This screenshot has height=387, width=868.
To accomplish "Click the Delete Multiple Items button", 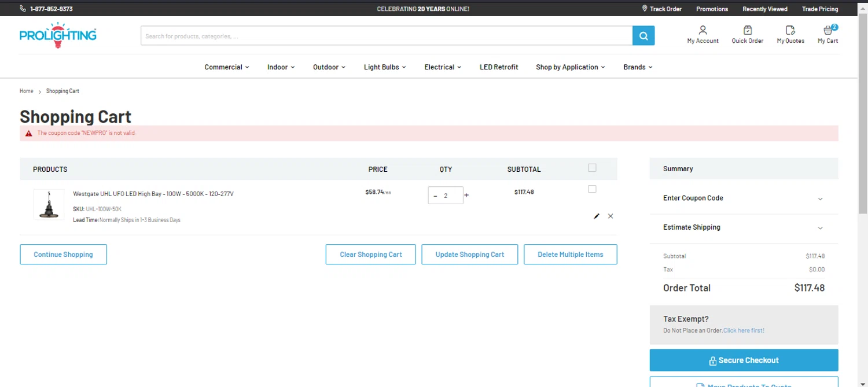I will click(571, 255).
